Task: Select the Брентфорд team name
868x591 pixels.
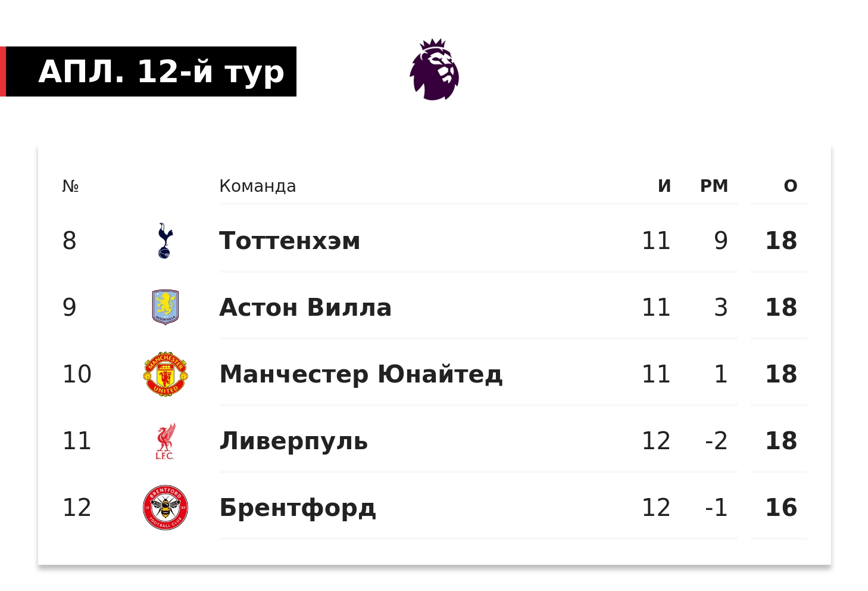Action: 298,508
